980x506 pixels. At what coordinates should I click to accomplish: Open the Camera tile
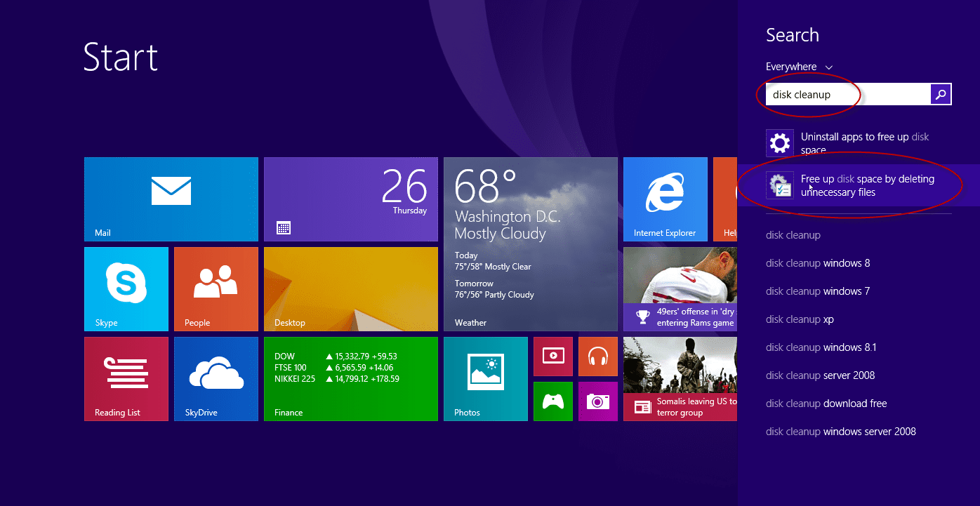click(x=598, y=401)
